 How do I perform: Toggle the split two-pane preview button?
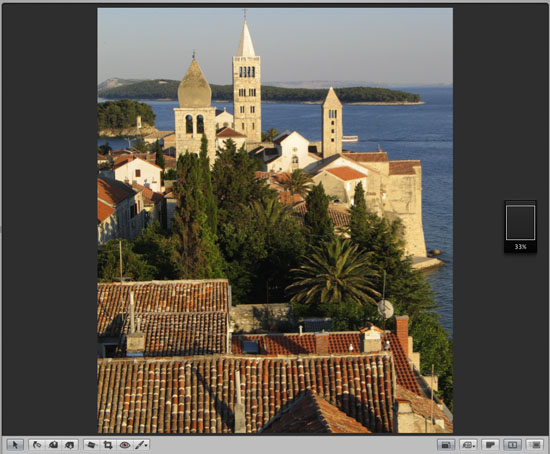[512, 445]
